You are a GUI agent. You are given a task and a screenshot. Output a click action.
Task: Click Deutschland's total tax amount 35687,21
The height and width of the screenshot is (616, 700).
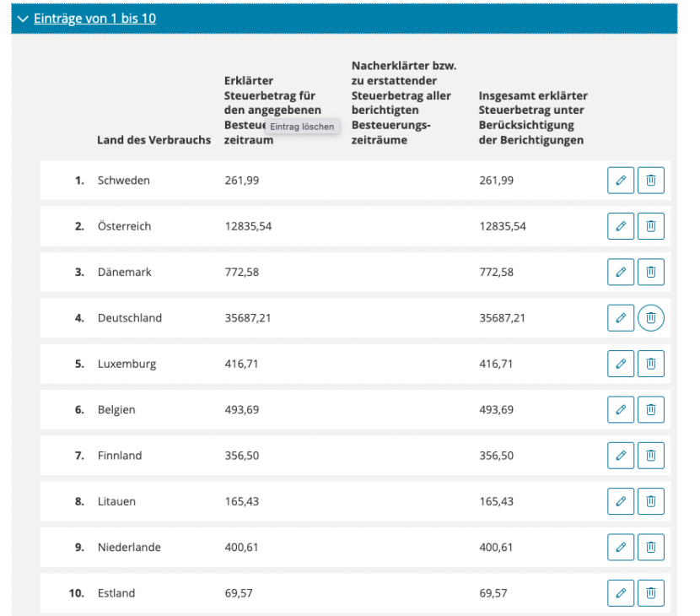coord(502,318)
